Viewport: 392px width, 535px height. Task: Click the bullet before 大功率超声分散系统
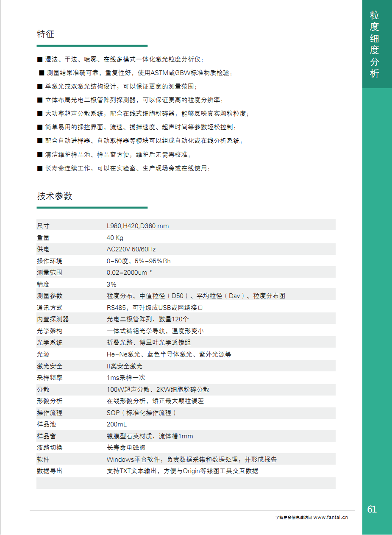(x=40, y=114)
